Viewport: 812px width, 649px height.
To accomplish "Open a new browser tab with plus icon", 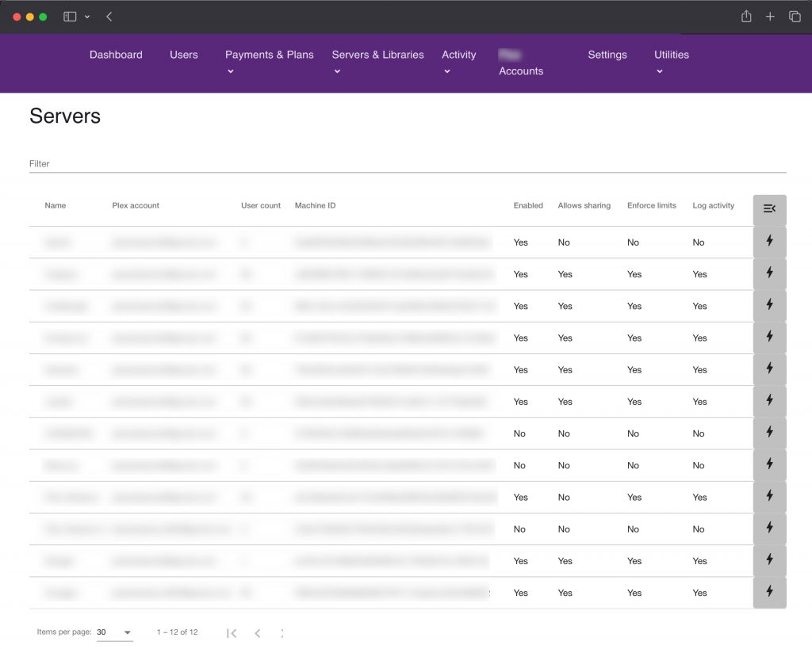I will point(770,17).
